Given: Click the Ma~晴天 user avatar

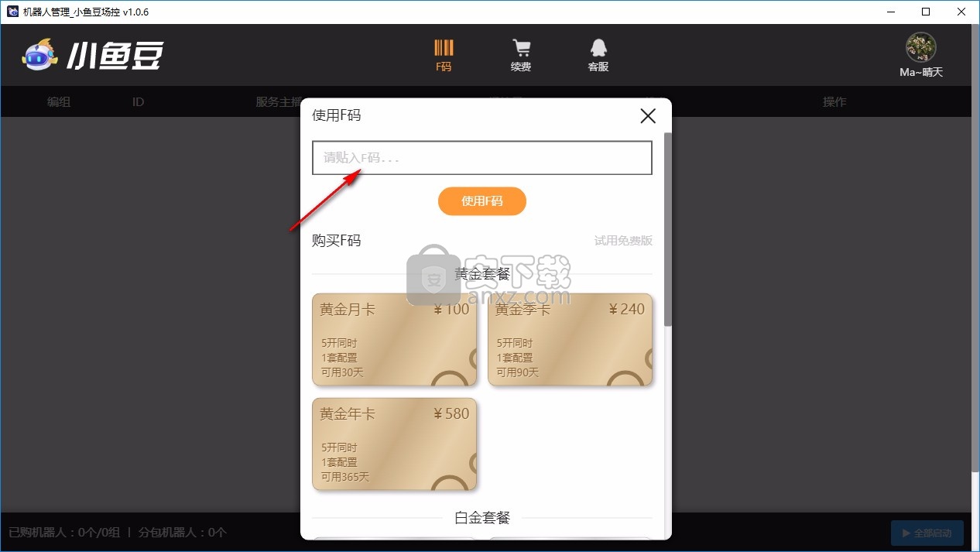Looking at the screenshot, I should coord(921,48).
